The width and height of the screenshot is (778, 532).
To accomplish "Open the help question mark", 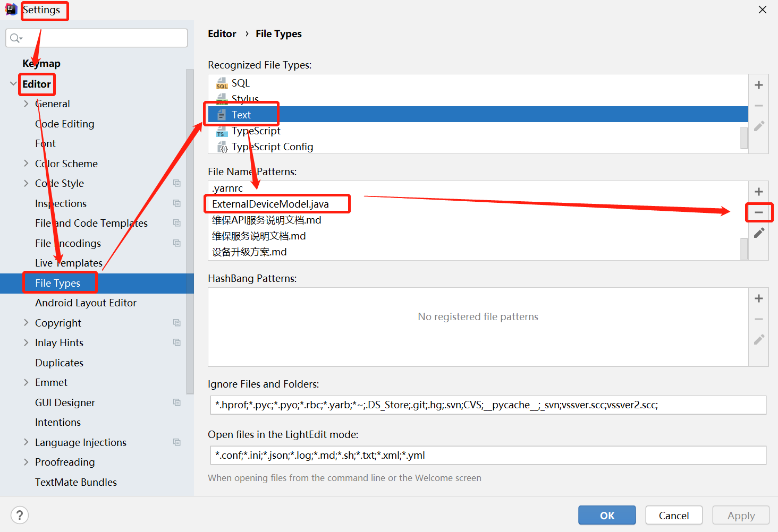I will (x=19, y=514).
